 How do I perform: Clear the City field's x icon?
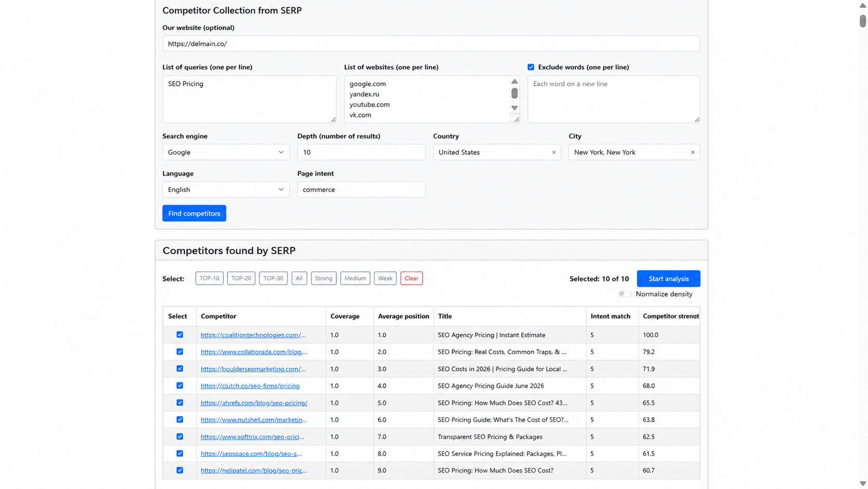(x=693, y=152)
